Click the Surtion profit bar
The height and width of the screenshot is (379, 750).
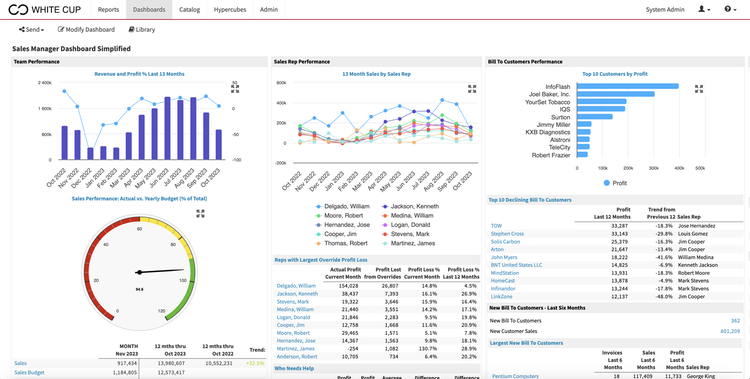click(x=595, y=117)
